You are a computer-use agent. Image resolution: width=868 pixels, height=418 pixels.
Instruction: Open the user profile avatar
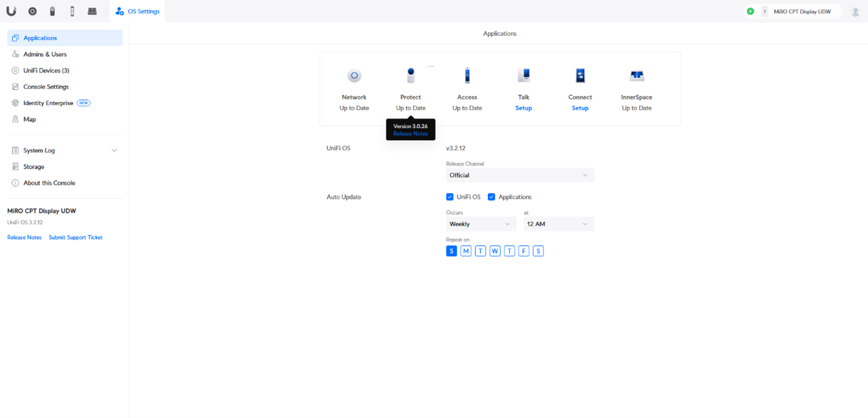(x=855, y=12)
